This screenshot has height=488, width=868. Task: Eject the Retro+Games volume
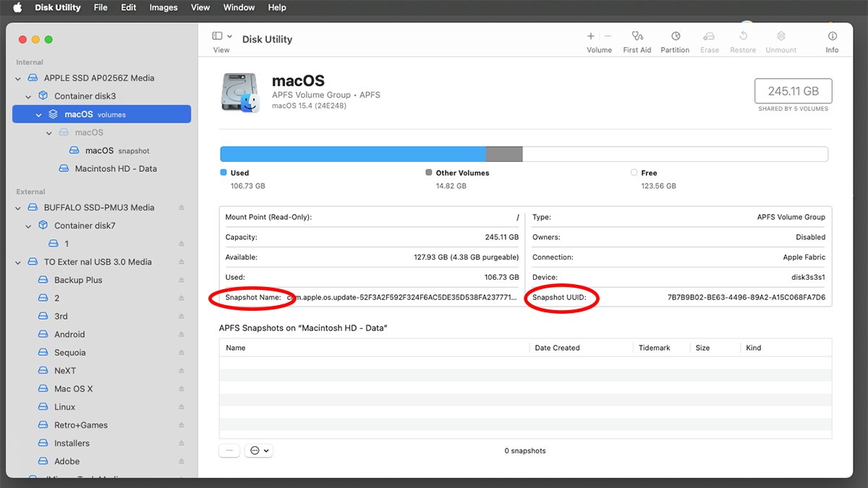[x=182, y=424]
